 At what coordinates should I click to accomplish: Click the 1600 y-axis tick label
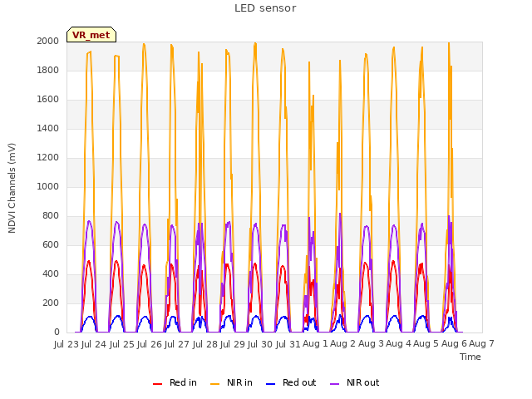[x=48, y=100]
